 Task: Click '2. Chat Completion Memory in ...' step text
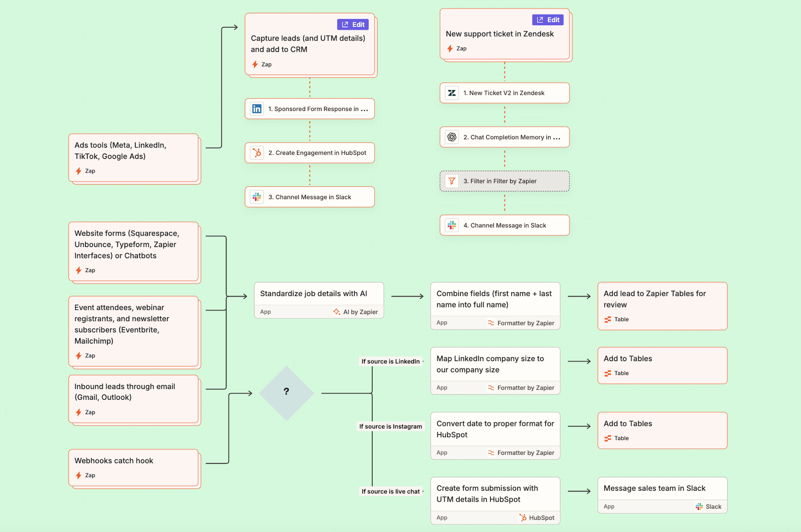[512, 137]
